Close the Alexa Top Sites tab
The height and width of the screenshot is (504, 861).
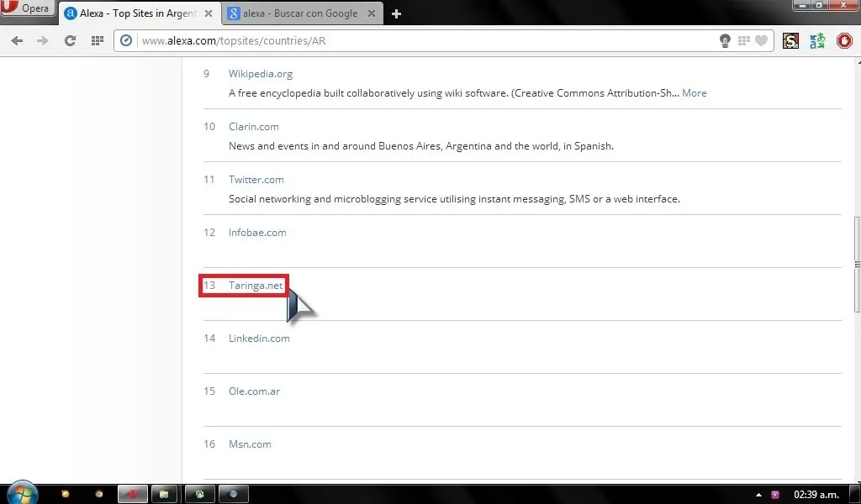(209, 13)
